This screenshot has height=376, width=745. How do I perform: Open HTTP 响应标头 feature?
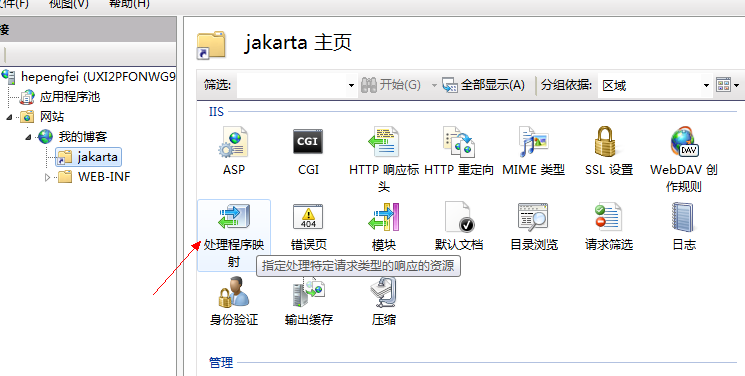(383, 142)
